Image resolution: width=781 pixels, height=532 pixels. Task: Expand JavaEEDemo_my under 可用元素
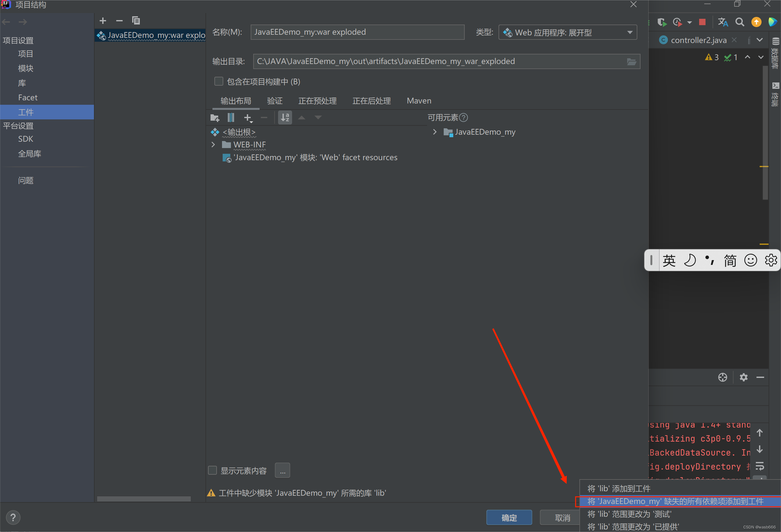click(x=434, y=132)
